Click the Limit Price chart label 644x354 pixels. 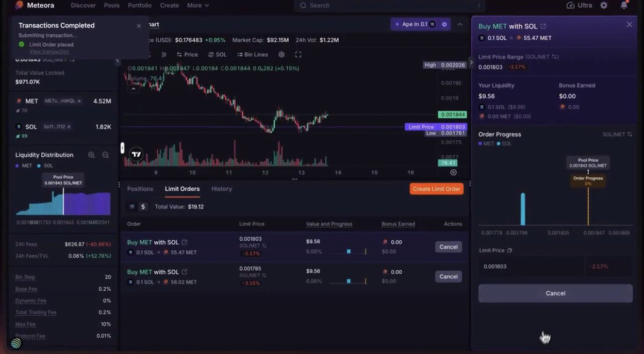tap(421, 127)
